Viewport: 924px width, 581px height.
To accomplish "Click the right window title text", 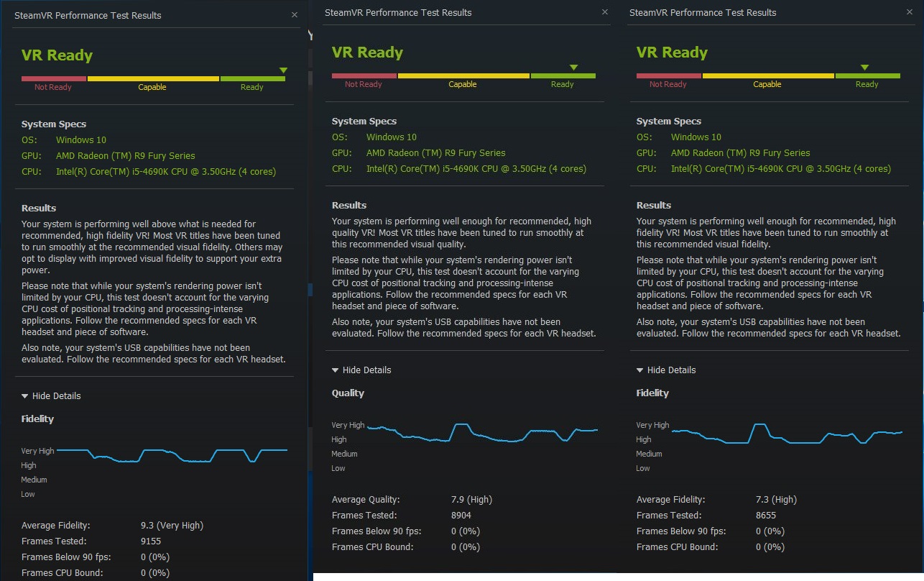I will pyautogui.click(x=703, y=12).
